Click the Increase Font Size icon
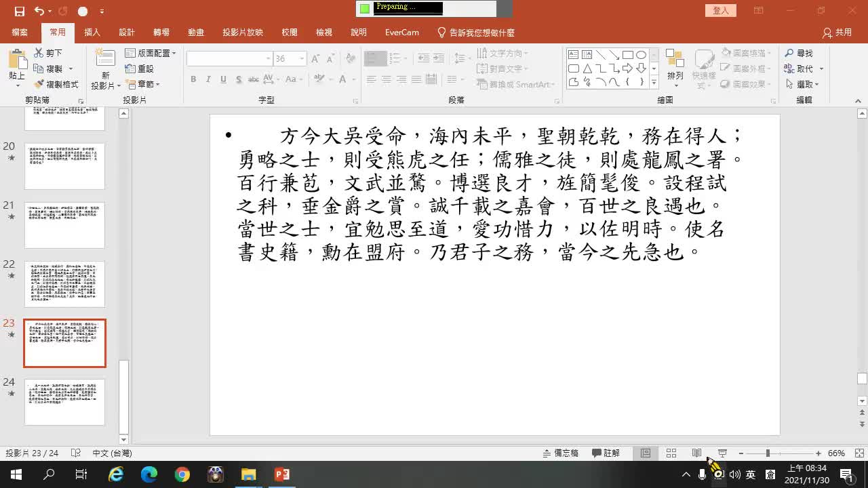The image size is (868, 488). pyautogui.click(x=315, y=59)
